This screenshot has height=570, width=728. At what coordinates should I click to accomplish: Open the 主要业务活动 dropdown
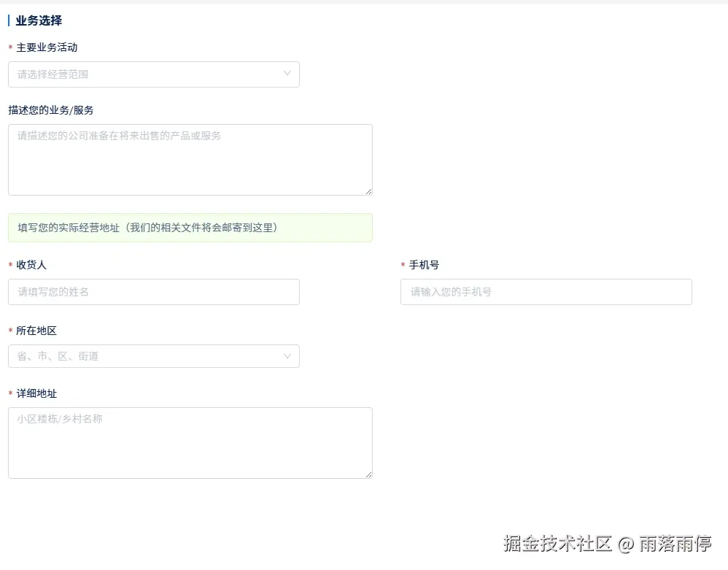coord(154,74)
